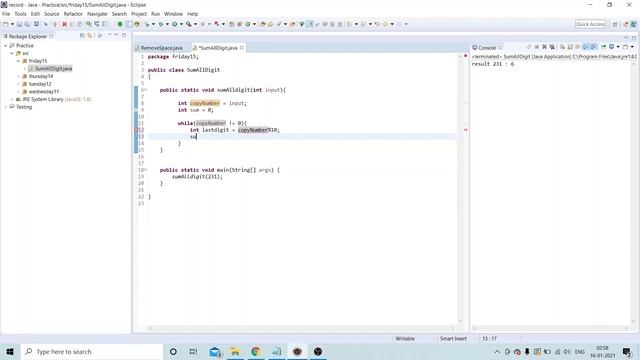Collapse the Practice project node

[x=6, y=46]
